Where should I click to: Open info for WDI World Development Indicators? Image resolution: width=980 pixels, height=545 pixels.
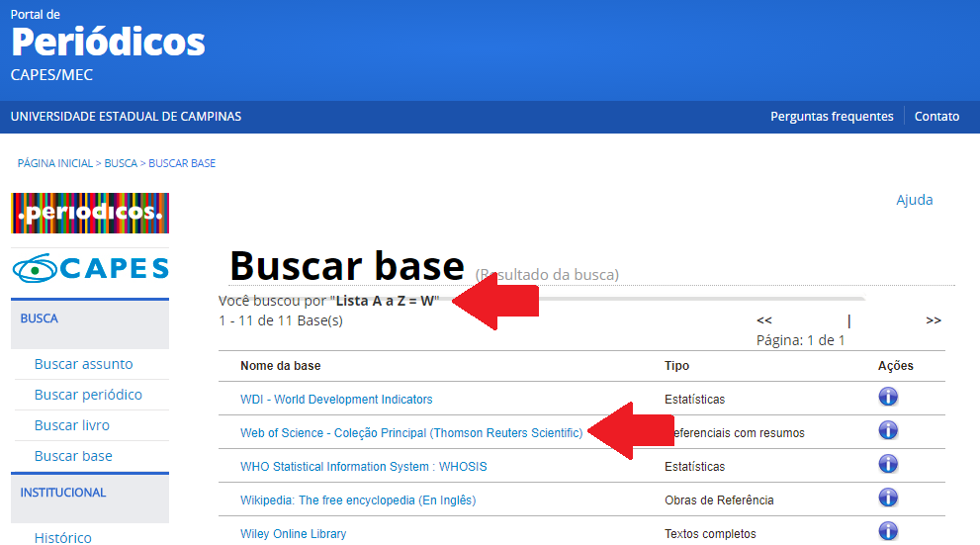[888, 397]
